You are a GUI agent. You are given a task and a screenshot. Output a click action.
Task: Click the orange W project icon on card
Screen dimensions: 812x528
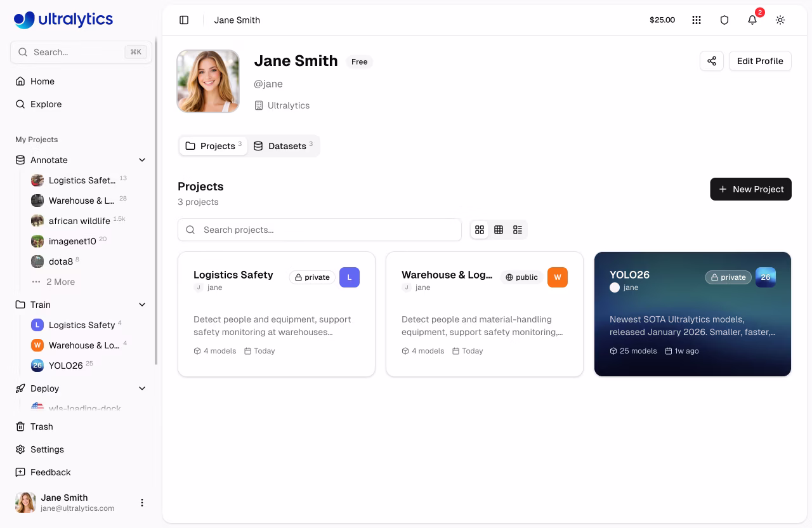click(x=558, y=277)
